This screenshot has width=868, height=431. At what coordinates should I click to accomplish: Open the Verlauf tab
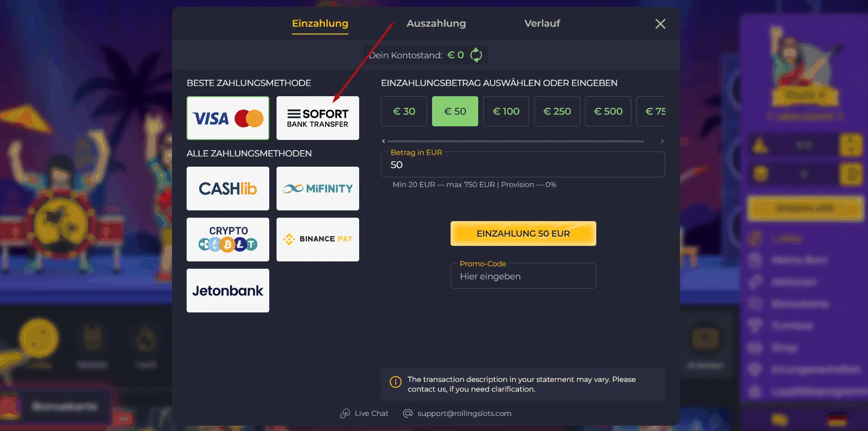542,23
